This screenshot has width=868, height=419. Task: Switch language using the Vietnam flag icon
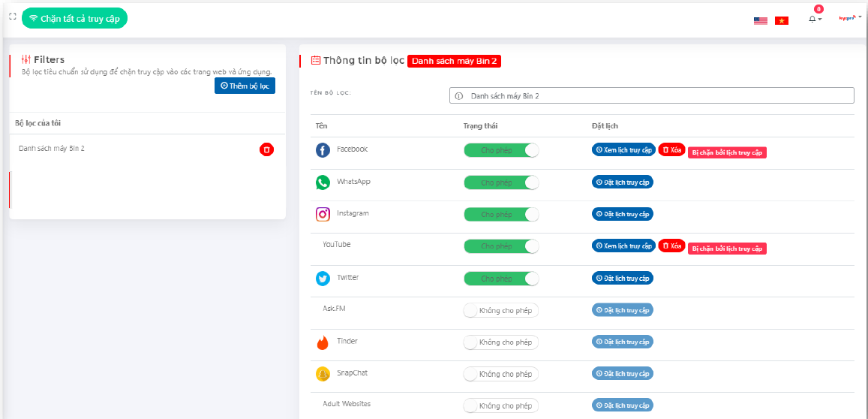[782, 21]
